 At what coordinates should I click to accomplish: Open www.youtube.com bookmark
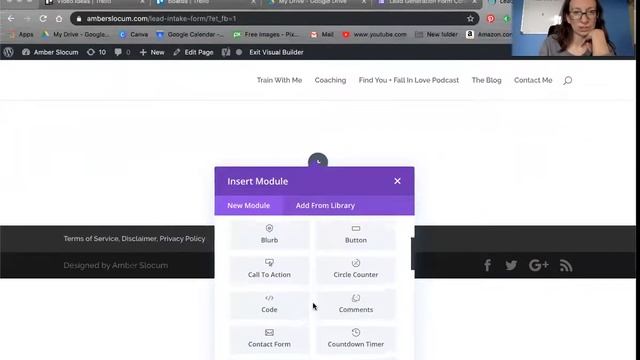click(375, 35)
